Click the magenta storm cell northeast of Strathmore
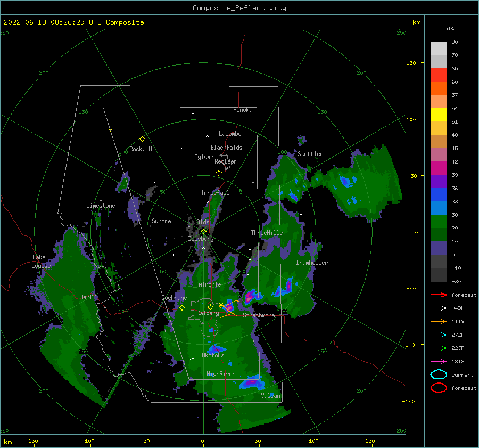The height and width of the screenshot is (448, 479). coord(250,296)
